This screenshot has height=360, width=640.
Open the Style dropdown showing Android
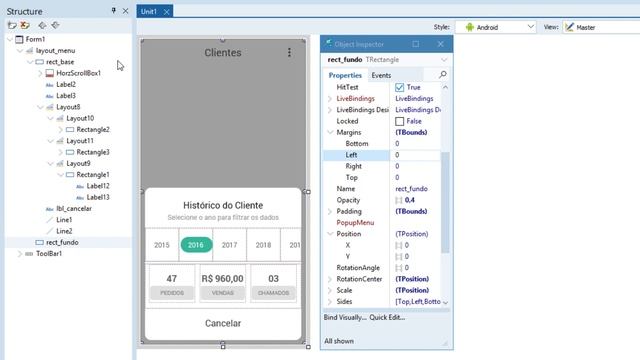pyautogui.click(x=496, y=27)
